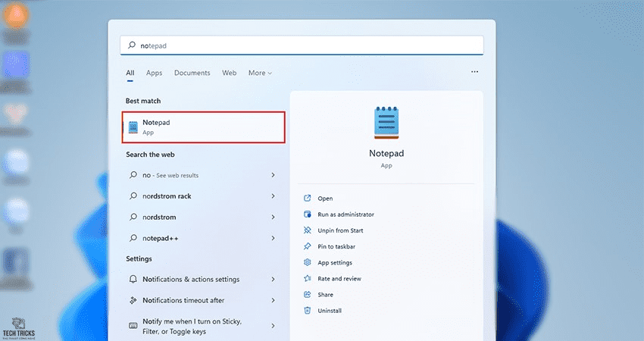Open the More filter dropdown

[x=260, y=73]
